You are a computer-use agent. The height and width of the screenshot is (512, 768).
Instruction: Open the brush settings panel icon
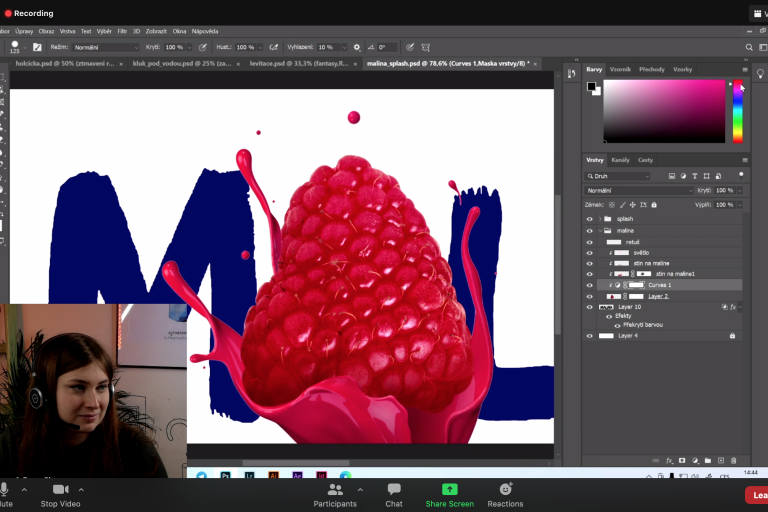[37, 47]
